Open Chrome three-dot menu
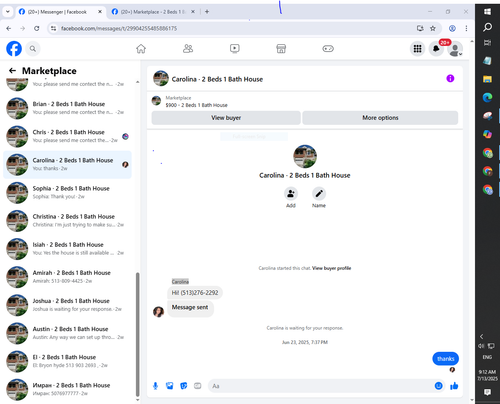 466,28
